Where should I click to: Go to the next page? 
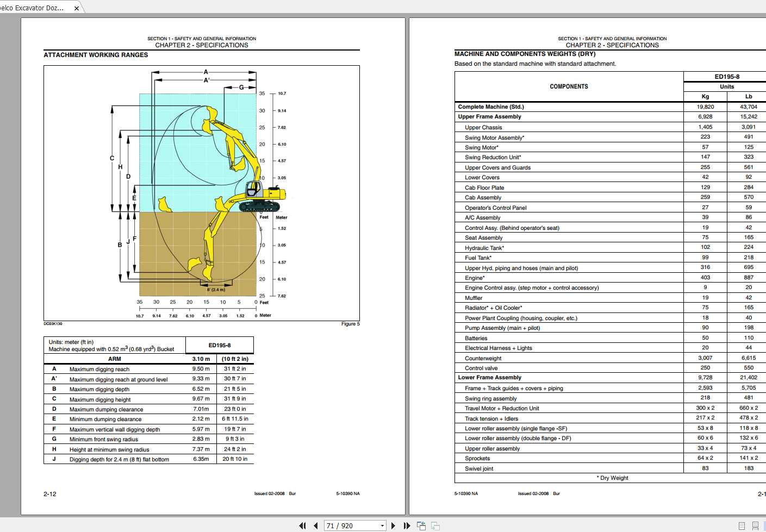(394, 525)
